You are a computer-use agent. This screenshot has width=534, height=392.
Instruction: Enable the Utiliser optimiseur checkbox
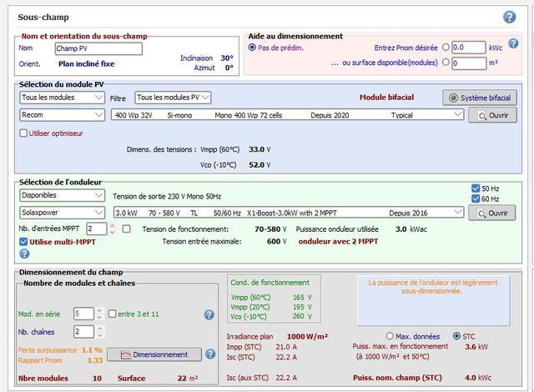23,133
